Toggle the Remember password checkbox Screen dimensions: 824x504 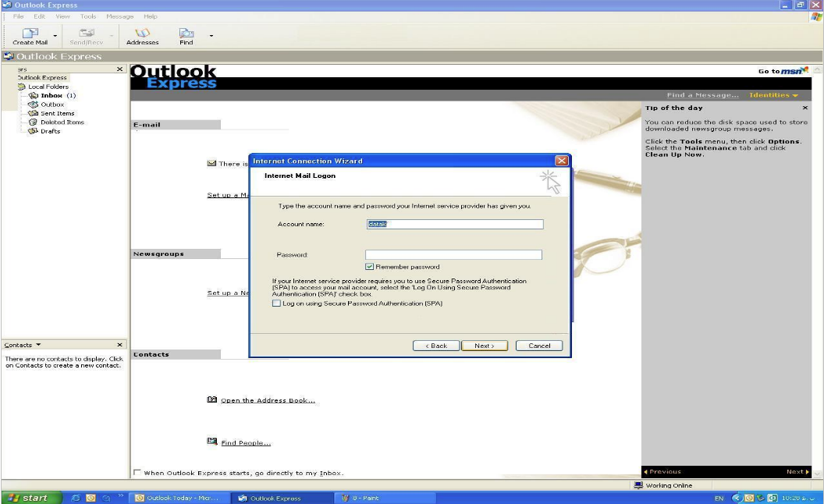(x=369, y=267)
